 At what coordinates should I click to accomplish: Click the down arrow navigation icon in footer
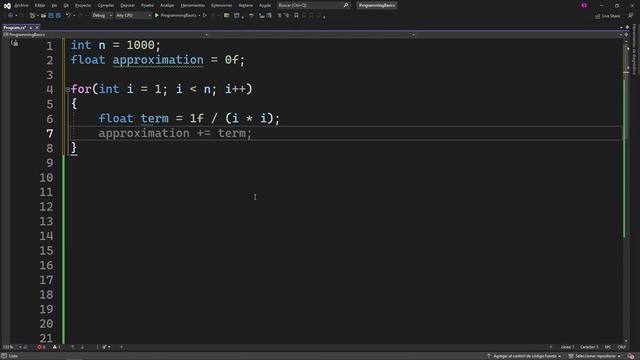pyautogui.click(x=82, y=347)
